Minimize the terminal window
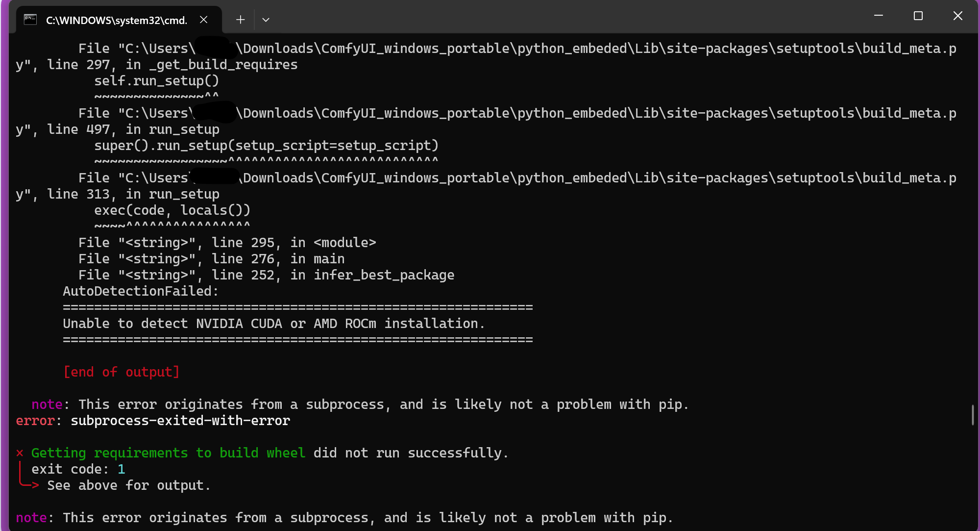This screenshot has height=531, width=980. point(879,16)
